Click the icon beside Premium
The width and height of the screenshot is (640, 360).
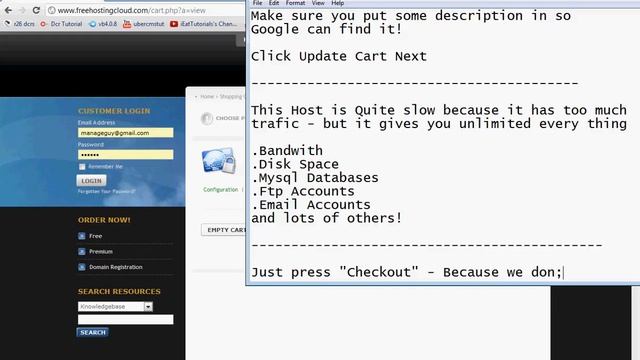tap(82, 251)
